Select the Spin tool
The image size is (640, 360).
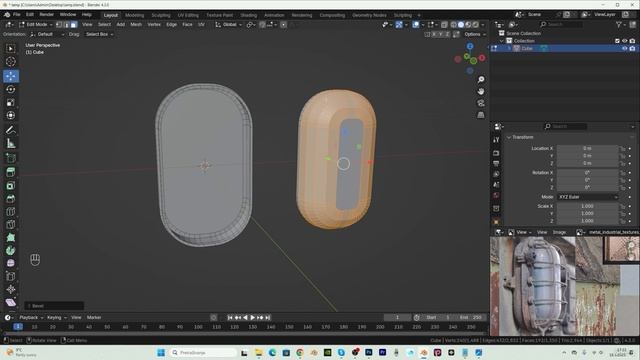tap(11, 251)
